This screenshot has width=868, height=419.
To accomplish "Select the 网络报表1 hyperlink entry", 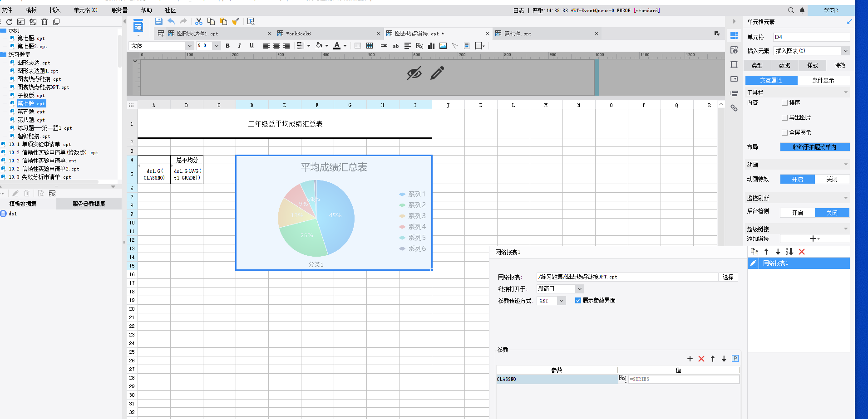I will tap(799, 263).
